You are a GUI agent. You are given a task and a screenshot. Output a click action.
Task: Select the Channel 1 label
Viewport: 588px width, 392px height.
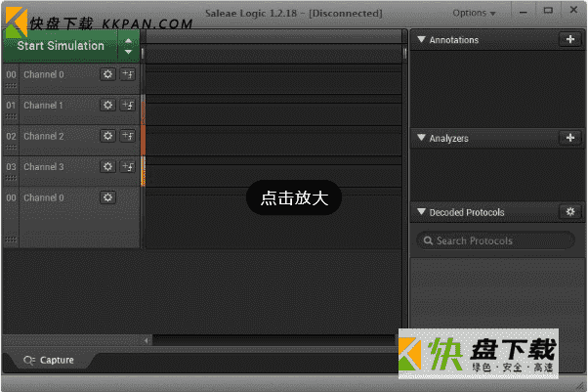[43, 106]
